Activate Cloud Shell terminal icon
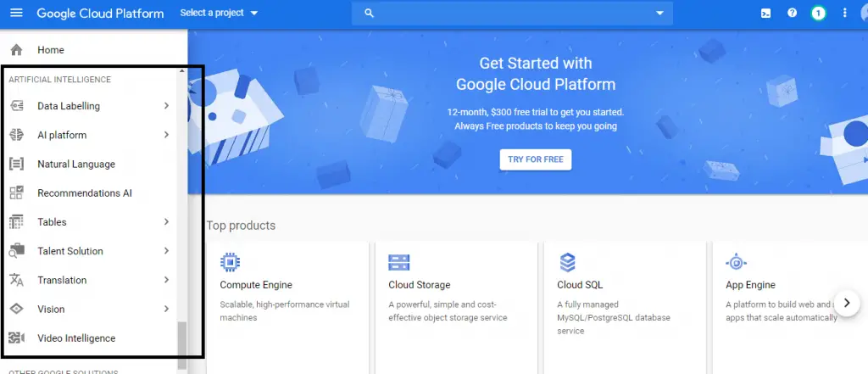 click(765, 14)
